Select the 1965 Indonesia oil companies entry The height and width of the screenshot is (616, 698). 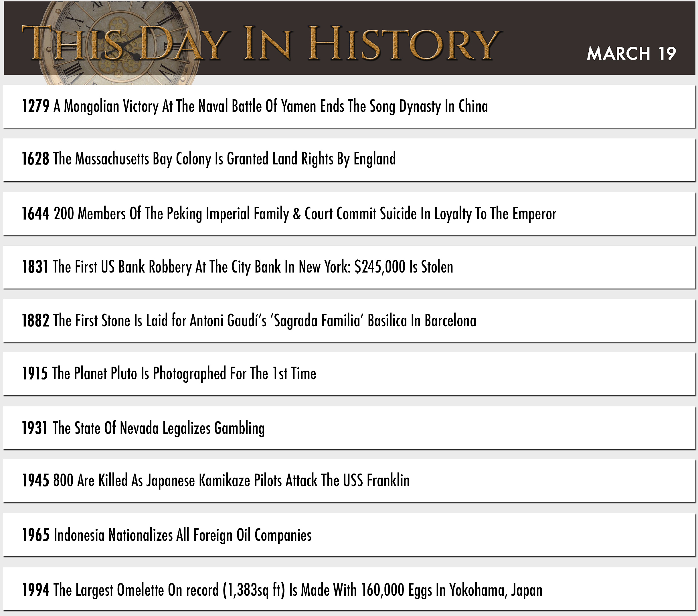pyautogui.click(x=349, y=535)
